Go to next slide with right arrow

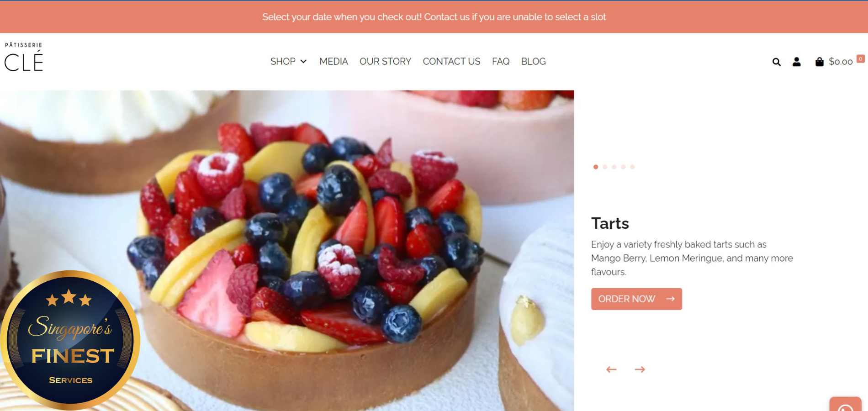click(640, 369)
